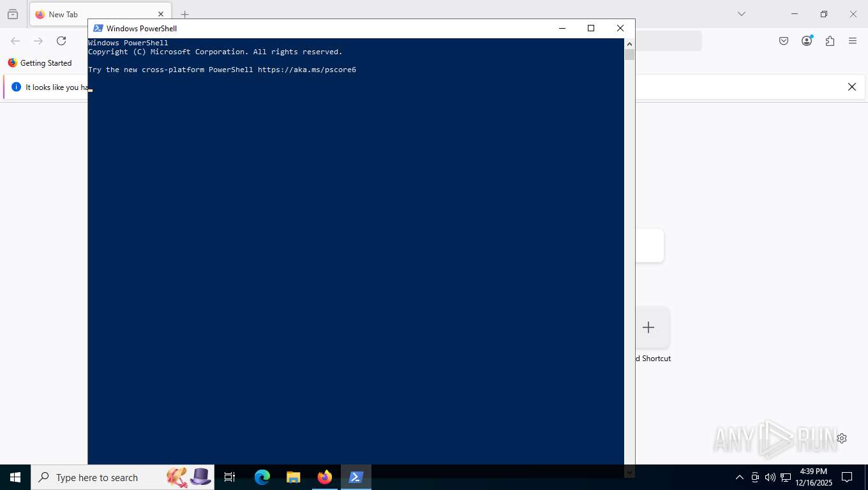Go back in Firefox history
This screenshot has height=490, width=868.
tap(15, 41)
